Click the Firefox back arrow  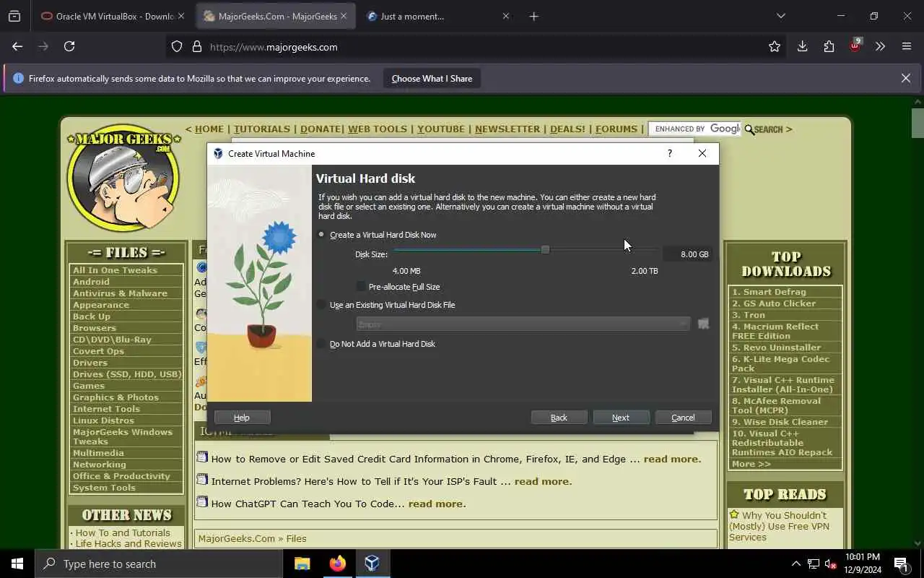click(x=17, y=46)
